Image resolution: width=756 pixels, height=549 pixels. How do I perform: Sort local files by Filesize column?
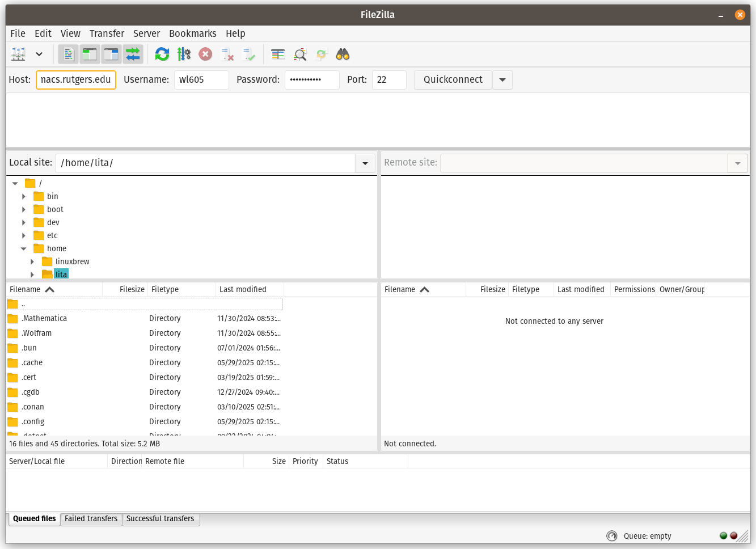point(125,289)
